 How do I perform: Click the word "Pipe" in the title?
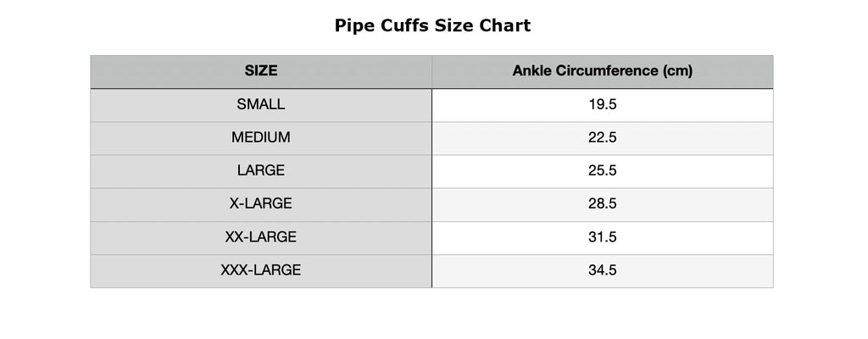pos(354,25)
